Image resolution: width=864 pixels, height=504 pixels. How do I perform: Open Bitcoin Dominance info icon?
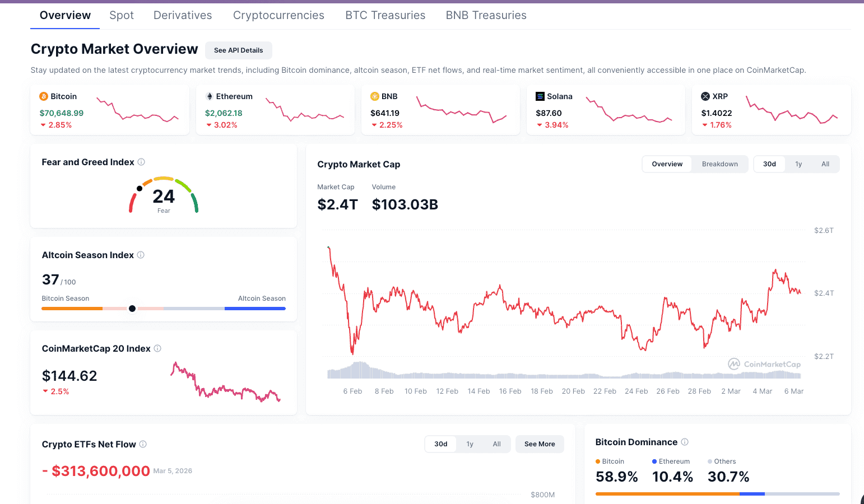coord(685,442)
